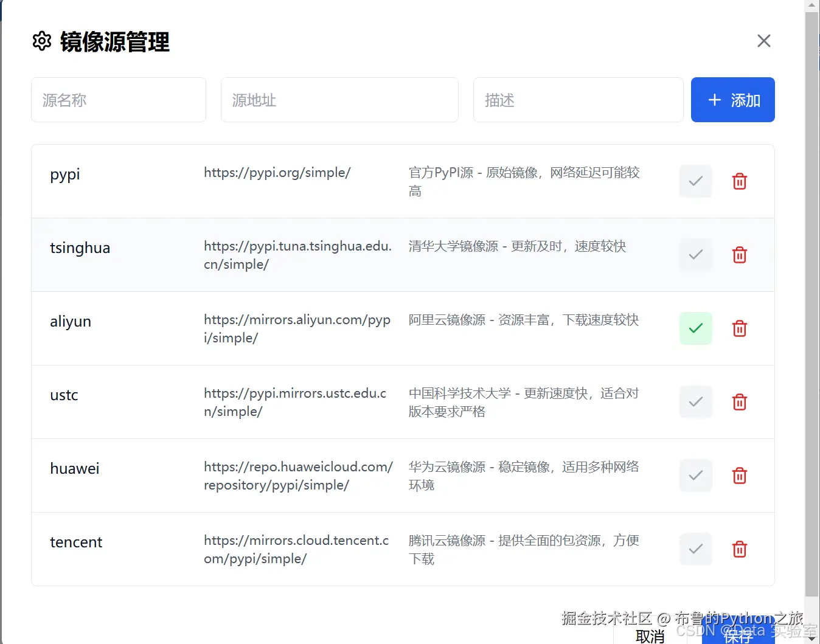Select the name text 'tencent'

(76, 542)
